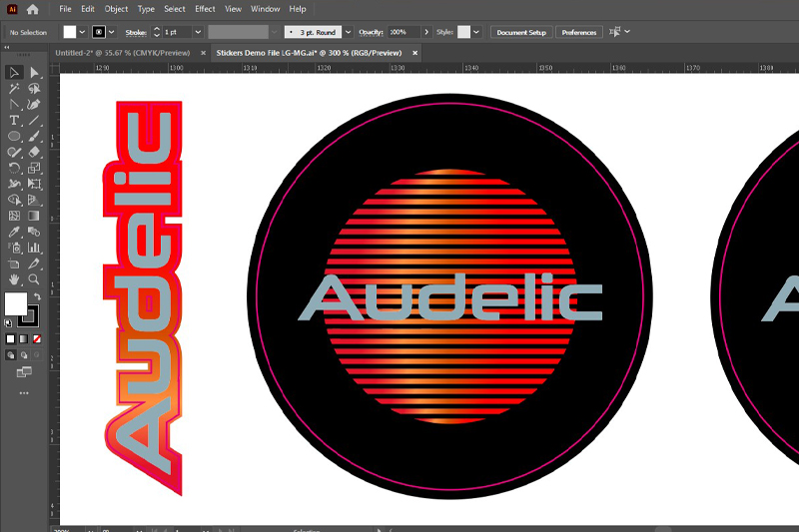This screenshot has width=799, height=532.
Task: Open the Preferences button
Action: click(579, 32)
